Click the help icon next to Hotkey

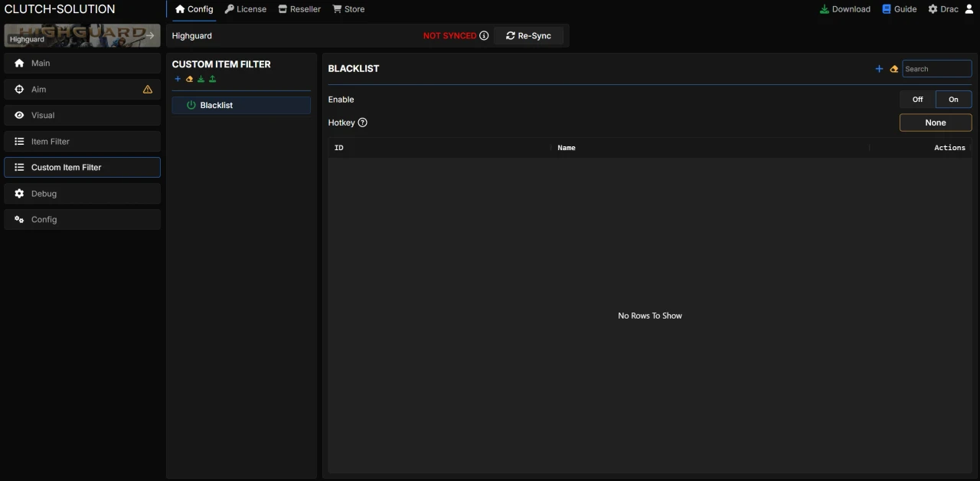pos(363,123)
